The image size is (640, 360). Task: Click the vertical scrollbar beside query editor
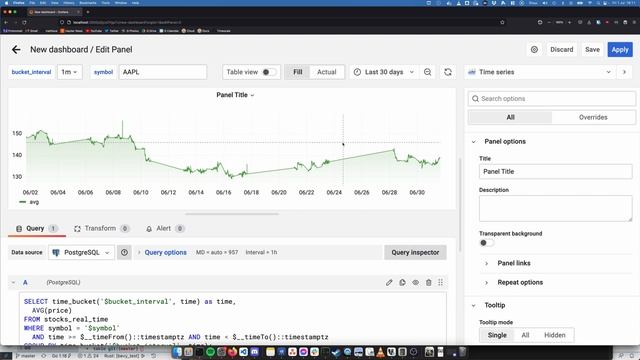click(x=460, y=204)
